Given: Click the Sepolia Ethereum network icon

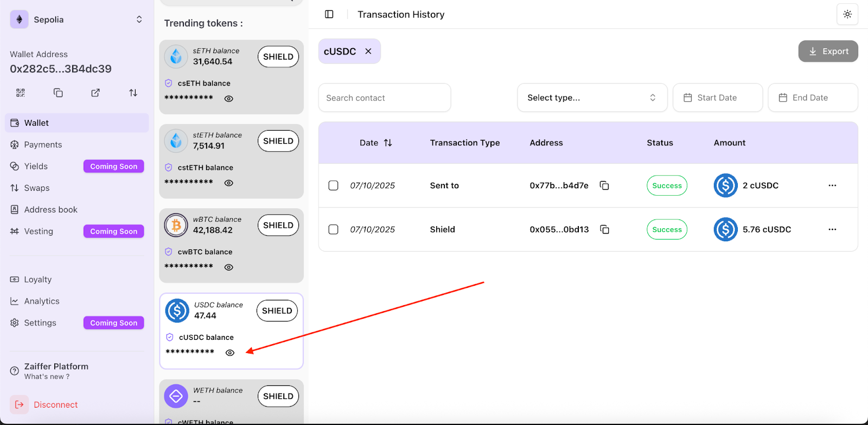Looking at the screenshot, I should [20, 20].
